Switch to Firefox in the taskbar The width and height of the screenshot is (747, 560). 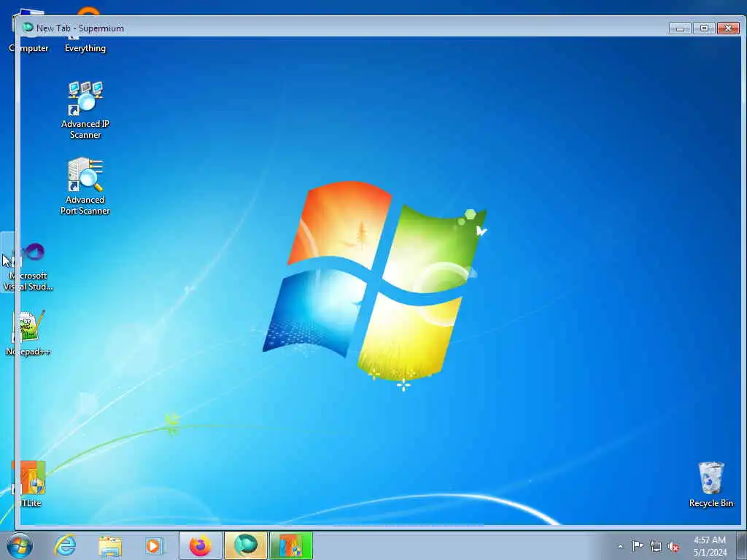(x=200, y=545)
